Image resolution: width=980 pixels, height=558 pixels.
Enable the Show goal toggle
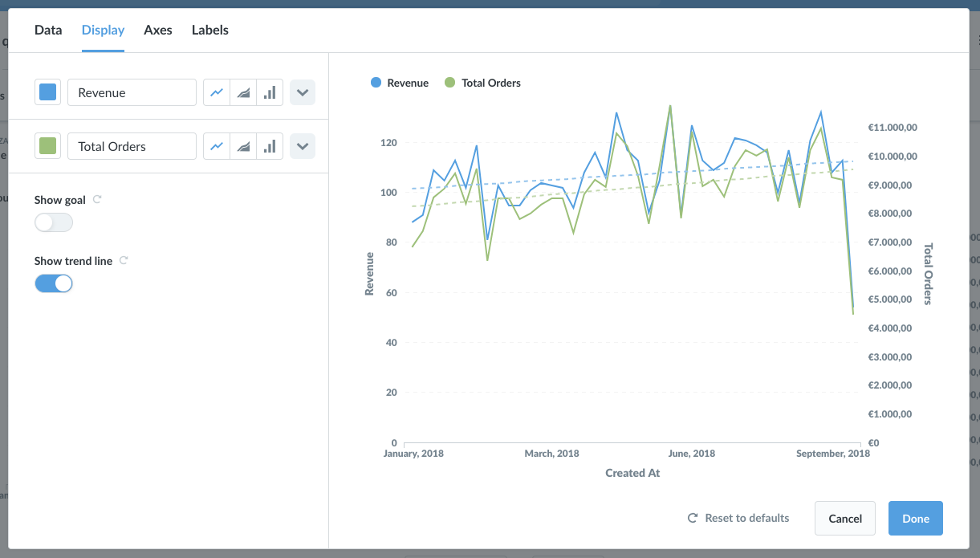pyautogui.click(x=54, y=222)
